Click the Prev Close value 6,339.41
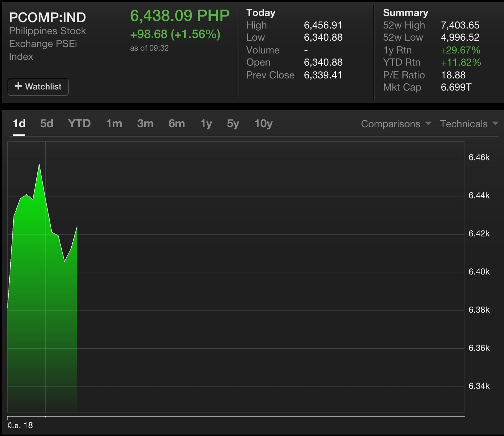Image resolution: width=504 pixels, height=436 pixels. pos(323,75)
